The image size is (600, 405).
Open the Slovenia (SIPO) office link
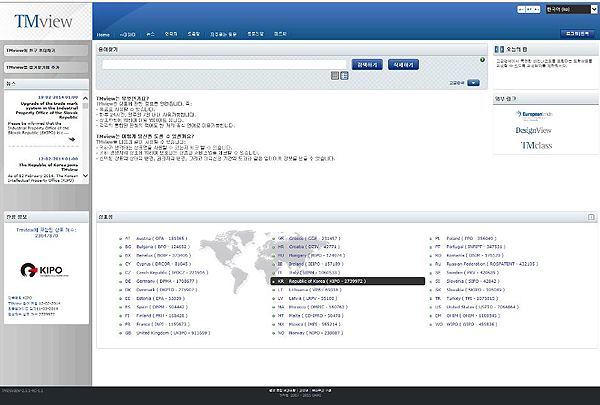tap(473, 281)
